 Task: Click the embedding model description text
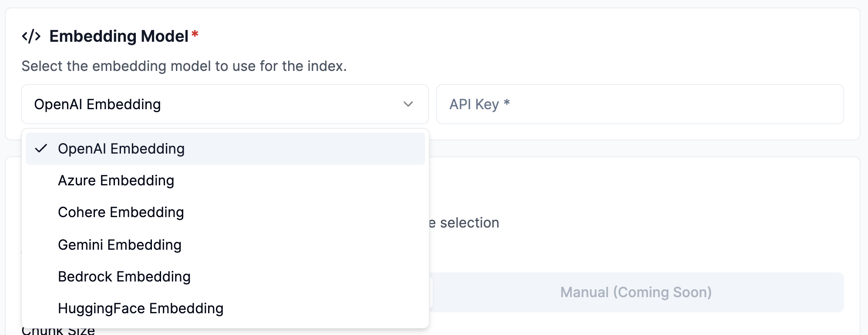[x=184, y=66]
